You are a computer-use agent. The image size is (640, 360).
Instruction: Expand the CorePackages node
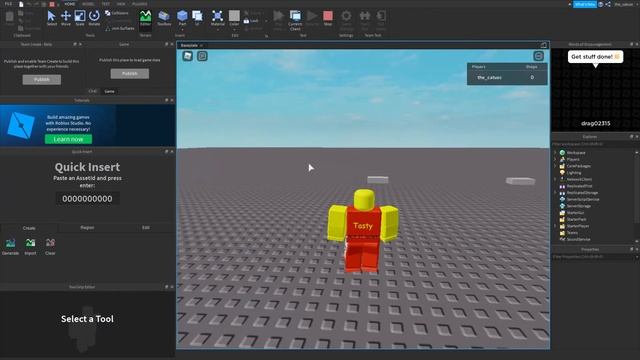555,166
